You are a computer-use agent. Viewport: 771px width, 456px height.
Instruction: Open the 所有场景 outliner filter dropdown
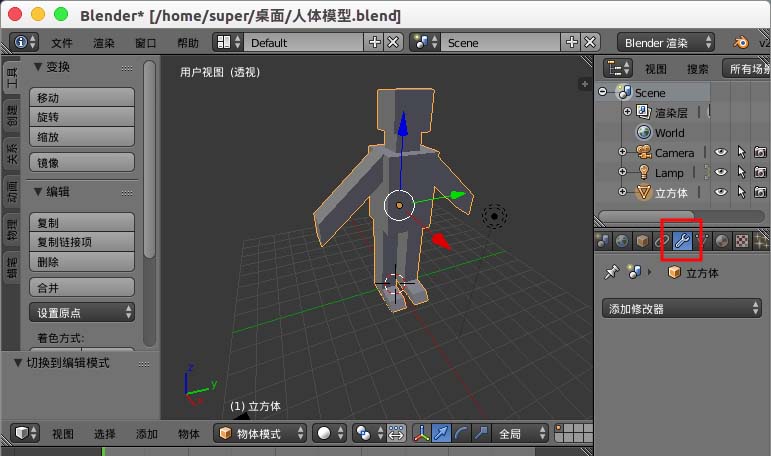pyautogui.click(x=746, y=68)
